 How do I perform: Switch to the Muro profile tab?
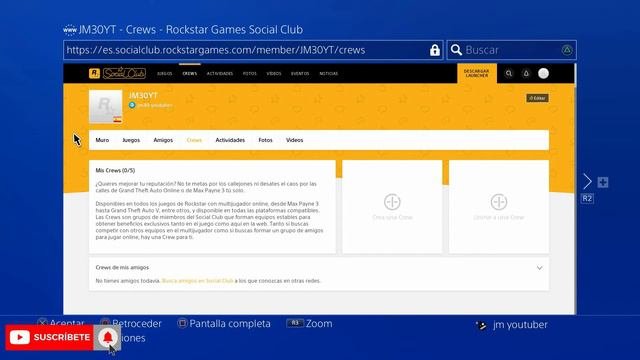tap(102, 140)
